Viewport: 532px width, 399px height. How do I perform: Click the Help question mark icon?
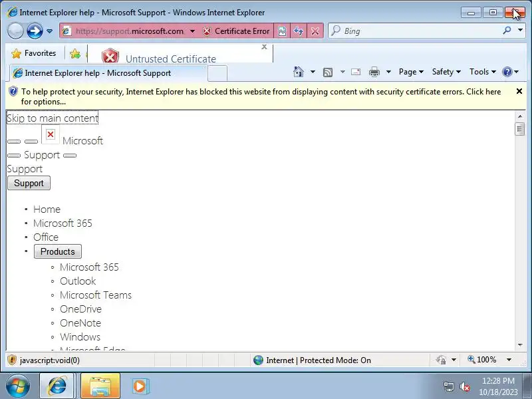click(x=507, y=72)
